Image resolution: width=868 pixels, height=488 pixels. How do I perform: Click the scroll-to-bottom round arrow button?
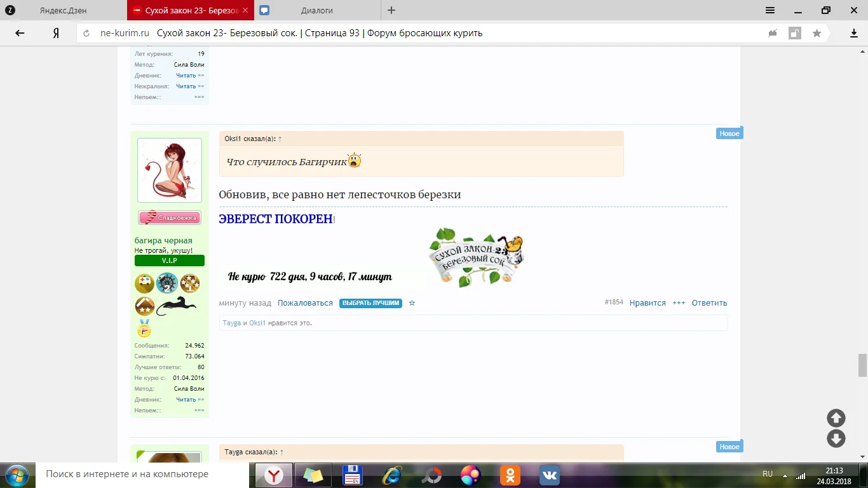836,438
